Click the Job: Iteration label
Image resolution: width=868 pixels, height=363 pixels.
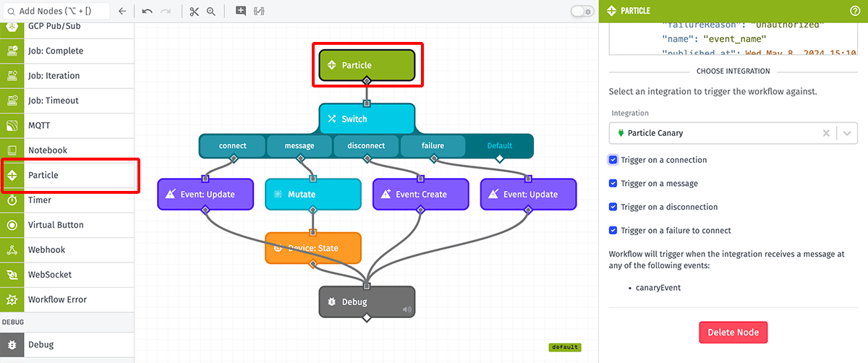[x=54, y=76]
